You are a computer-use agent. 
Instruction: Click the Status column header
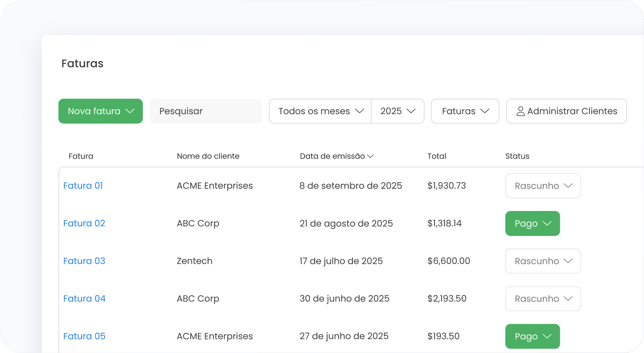tap(517, 156)
